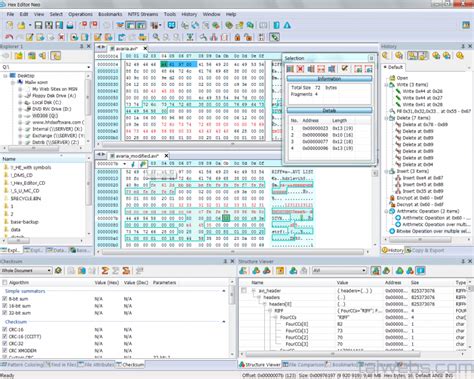
Task: Select the 'base-backup' folder in file list
Action: [24, 222]
